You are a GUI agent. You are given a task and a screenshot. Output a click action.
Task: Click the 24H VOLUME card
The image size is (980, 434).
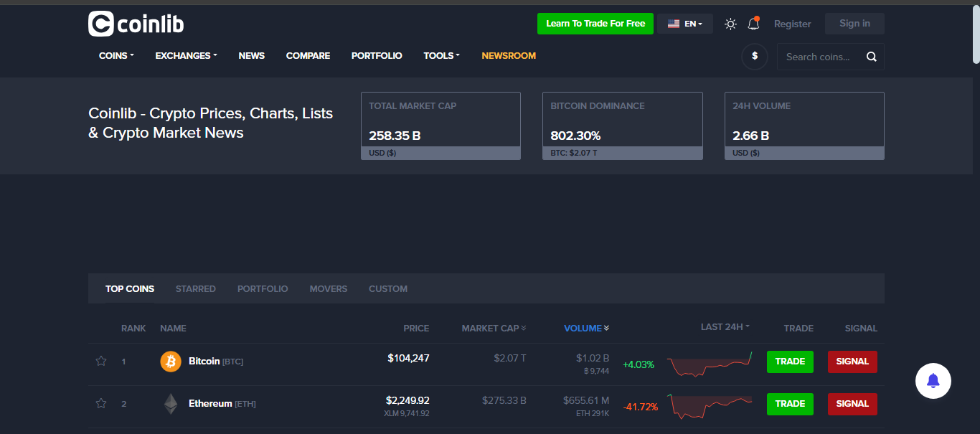pyautogui.click(x=804, y=126)
